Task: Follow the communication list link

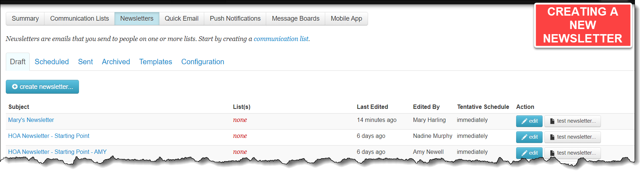Action: (x=281, y=39)
